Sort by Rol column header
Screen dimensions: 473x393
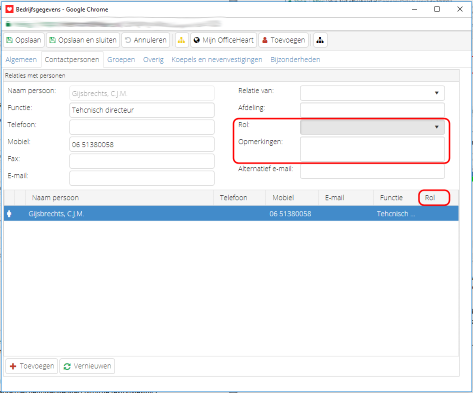434,198
